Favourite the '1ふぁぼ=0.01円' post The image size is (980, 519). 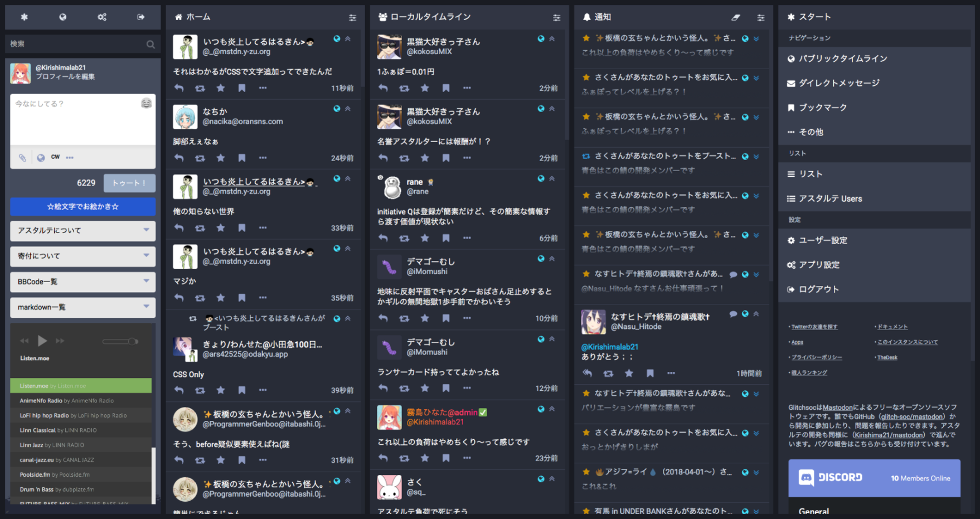point(425,88)
